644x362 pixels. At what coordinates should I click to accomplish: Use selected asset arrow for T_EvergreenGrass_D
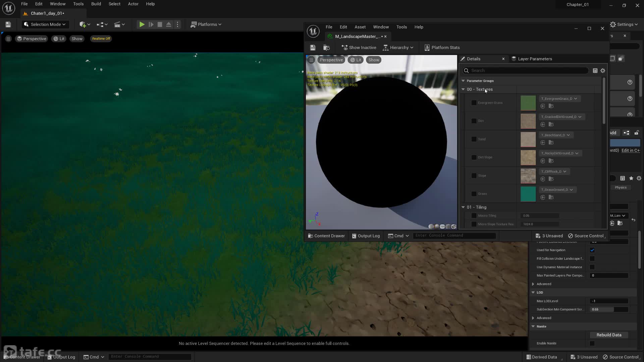pos(543,106)
